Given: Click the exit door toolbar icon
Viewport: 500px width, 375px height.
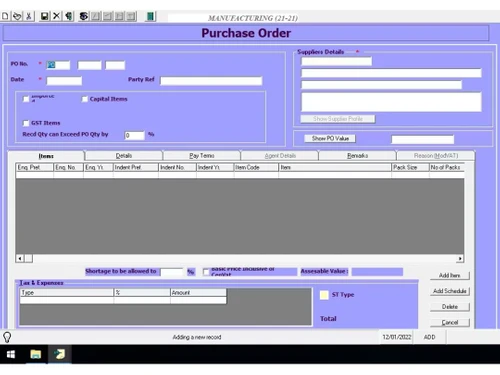Looking at the screenshot, I should [x=69, y=16].
